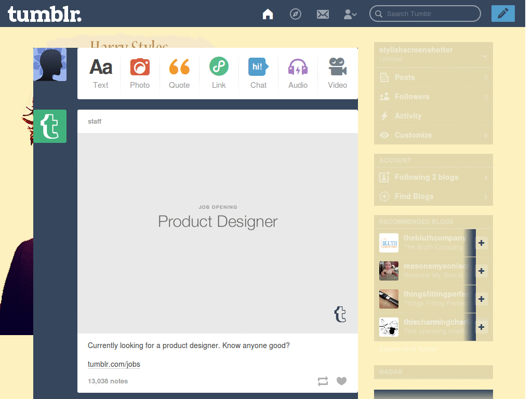The height and width of the screenshot is (399, 532).
Task: Click the Customize eye icon
Action: [x=384, y=135]
